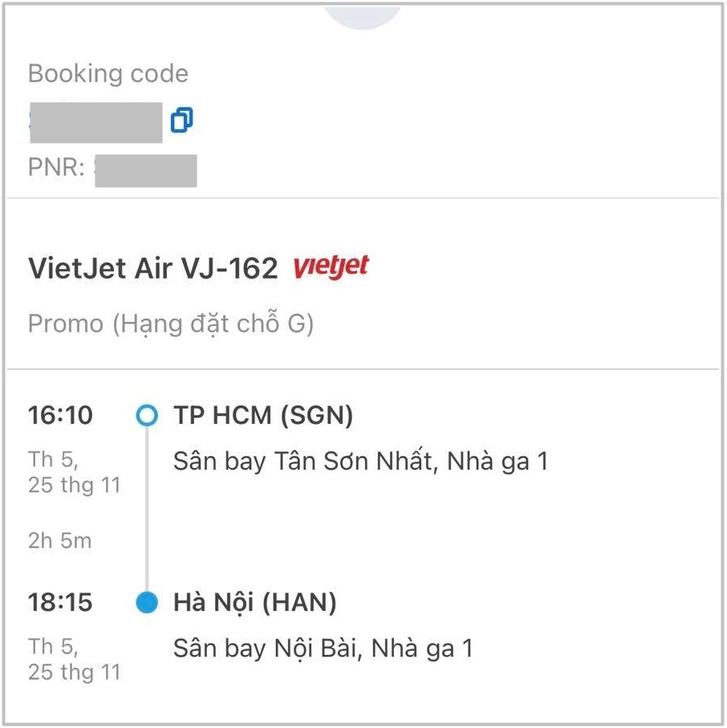Click the 16:10 departure time
This screenshot has height=728, width=727.
click(x=60, y=416)
